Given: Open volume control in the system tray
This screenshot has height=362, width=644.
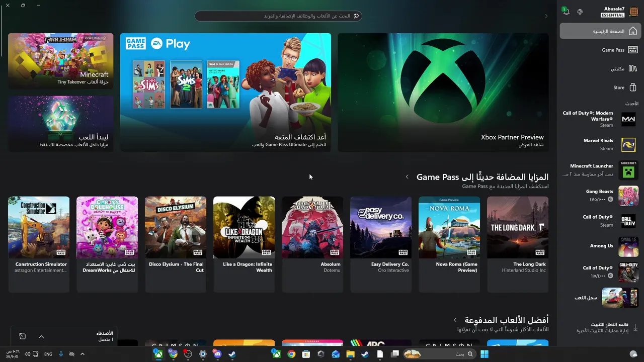Looking at the screenshot, I should click(27, 354).
